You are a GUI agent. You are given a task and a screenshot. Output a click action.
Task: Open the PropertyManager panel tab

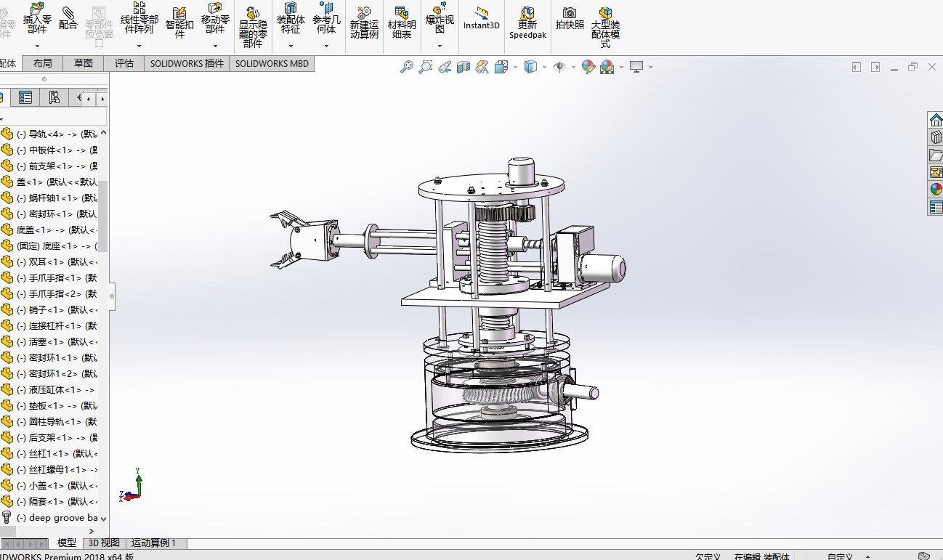[x=25, y=97]
